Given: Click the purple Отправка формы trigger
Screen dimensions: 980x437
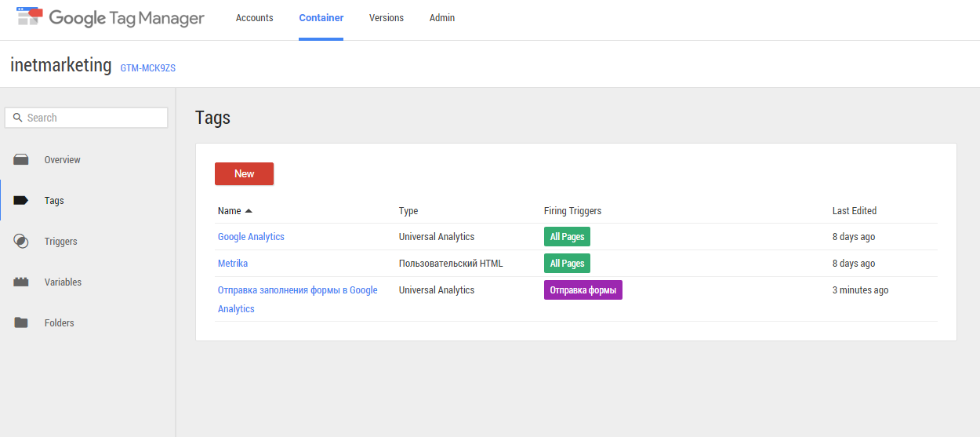Looking at the screenshot, I should point(583,290).
